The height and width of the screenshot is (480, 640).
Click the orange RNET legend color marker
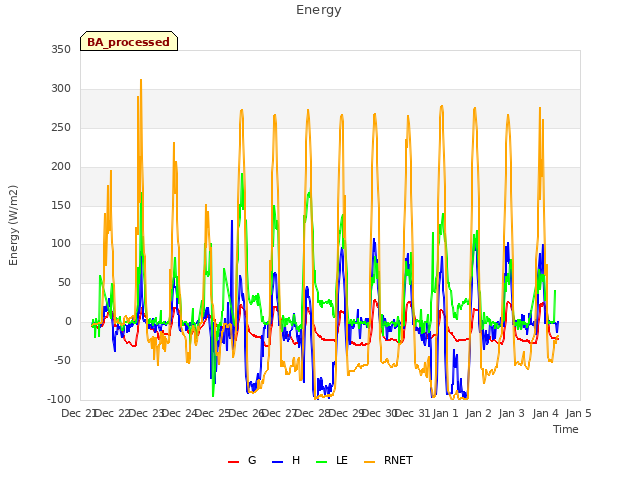pos(369,462)
